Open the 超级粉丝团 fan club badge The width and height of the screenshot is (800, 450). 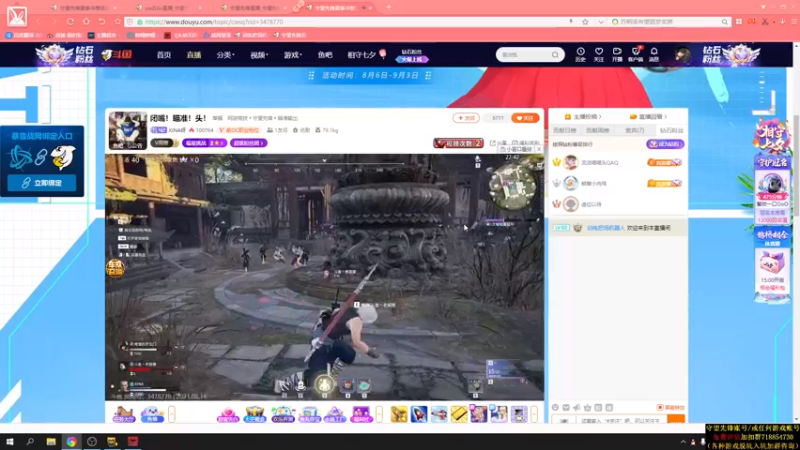[248, 143]
